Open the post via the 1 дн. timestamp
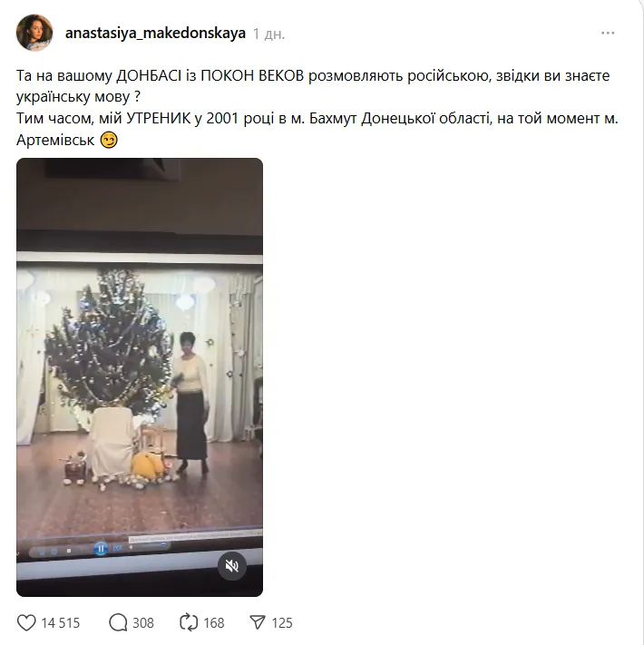 tap(268, 34)
